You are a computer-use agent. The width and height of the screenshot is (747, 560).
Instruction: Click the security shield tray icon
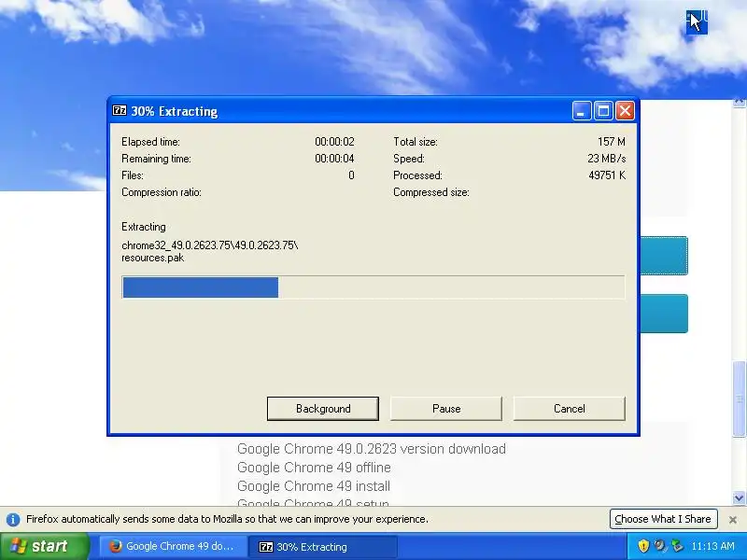(643, 546)
